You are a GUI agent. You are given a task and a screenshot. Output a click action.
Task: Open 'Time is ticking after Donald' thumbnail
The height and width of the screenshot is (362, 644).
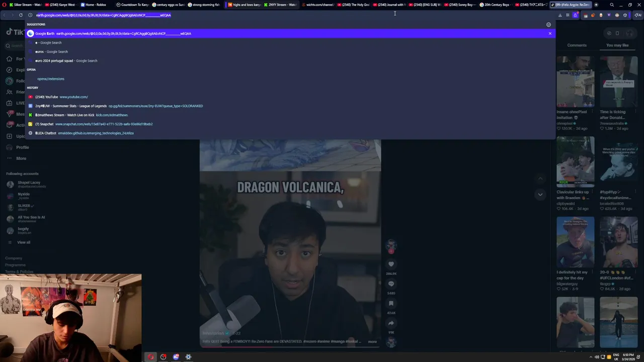pos(618,81)
